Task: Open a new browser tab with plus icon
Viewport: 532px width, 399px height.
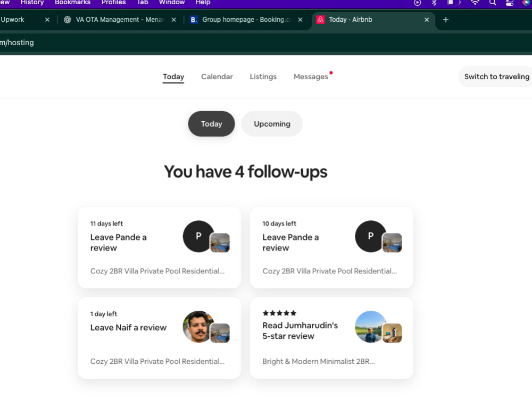Action: point(446,20)
